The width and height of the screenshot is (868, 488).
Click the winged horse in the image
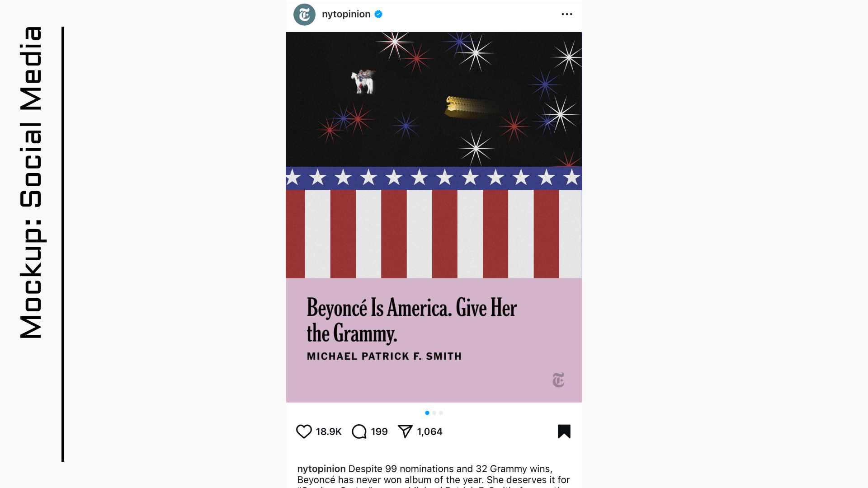[x=363, y=81]
